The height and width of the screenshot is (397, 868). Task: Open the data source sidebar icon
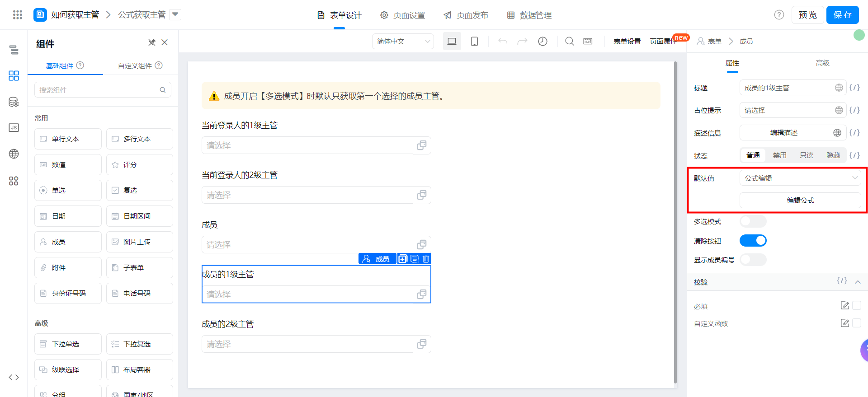(14, 102)
